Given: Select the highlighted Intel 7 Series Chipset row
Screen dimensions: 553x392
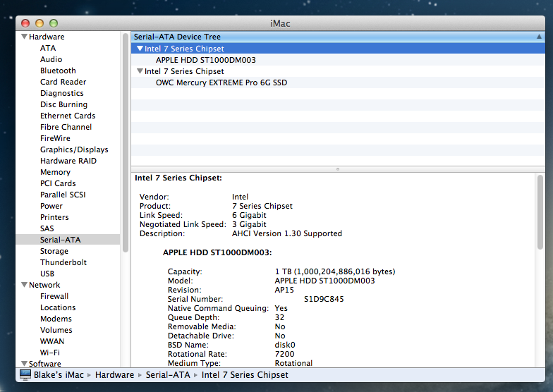Looking at the screenshot, I should 338,49.
